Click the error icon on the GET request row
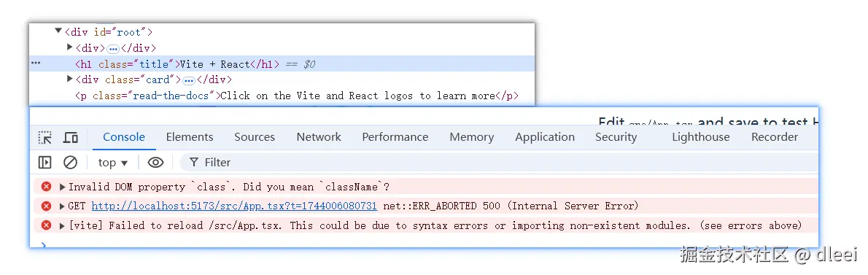Image resolution: width=868 pixels, height=275 pixels. pyautogui.click(x=47, y=206)
